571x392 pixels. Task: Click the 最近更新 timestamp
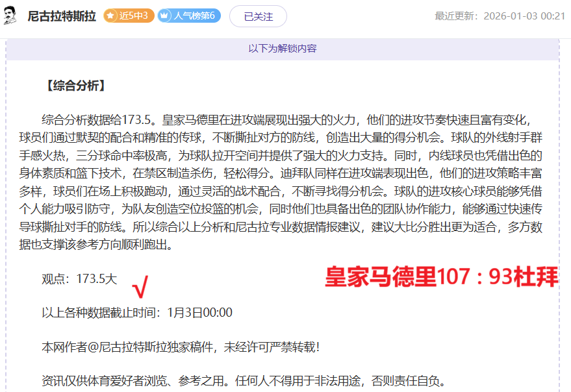[x=500, y=16]
